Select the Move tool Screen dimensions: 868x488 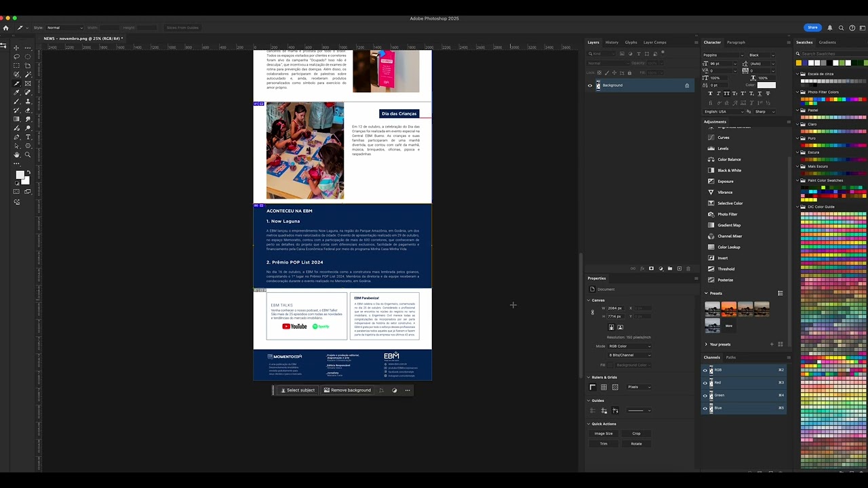16,48
